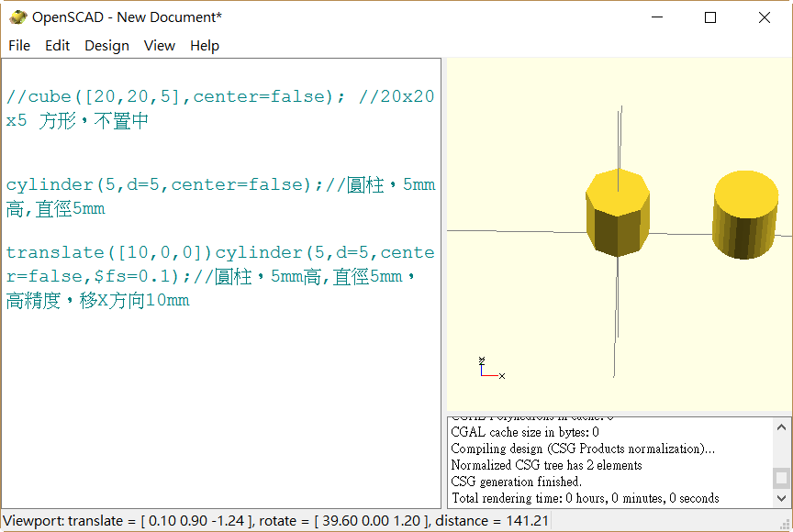The image size is (793, 532).
Task: Place cursor in 'cylinder(5,d=5,center=false)' line
Action: pos(220,196)
